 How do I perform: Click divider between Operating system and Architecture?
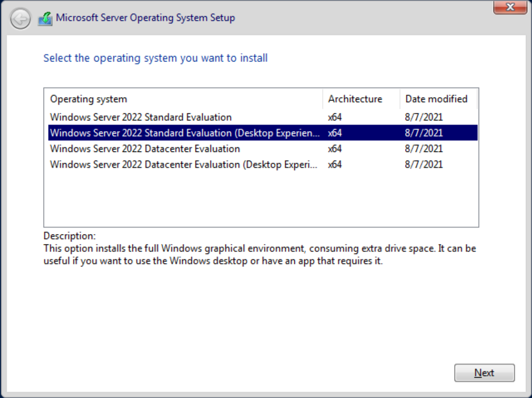click(323, 99)
